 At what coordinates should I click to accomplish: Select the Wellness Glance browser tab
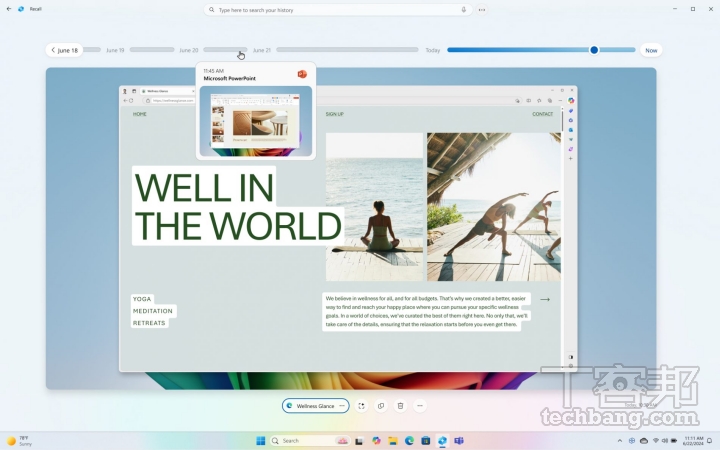(x=166, y=91)
